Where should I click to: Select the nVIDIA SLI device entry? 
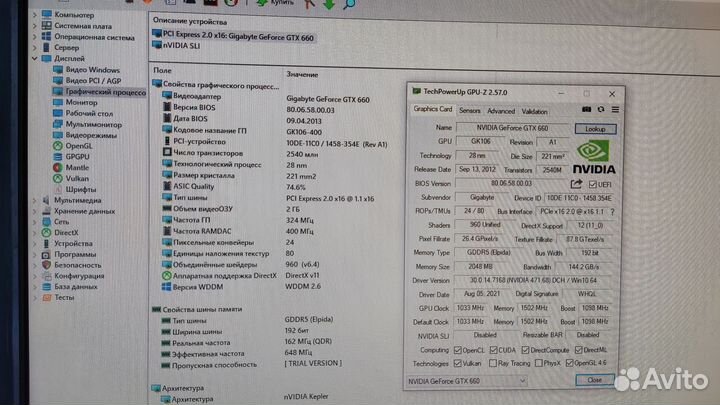click(x=181, y=45)
